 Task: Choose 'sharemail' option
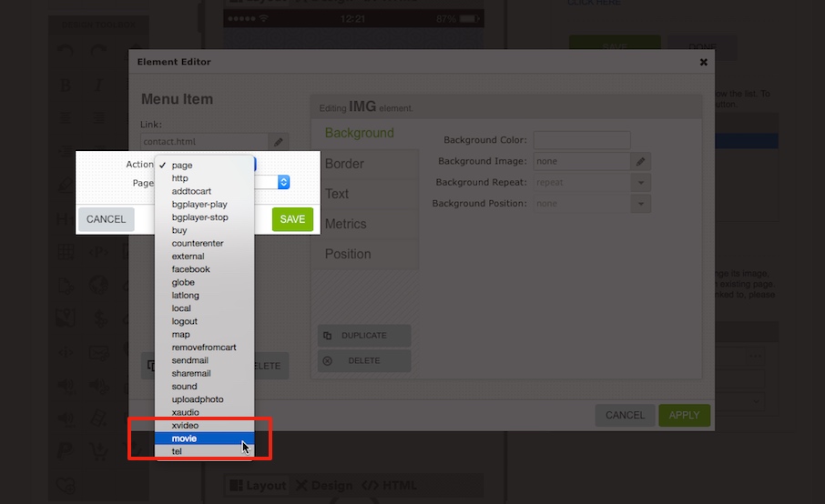(x=204, y=373)
